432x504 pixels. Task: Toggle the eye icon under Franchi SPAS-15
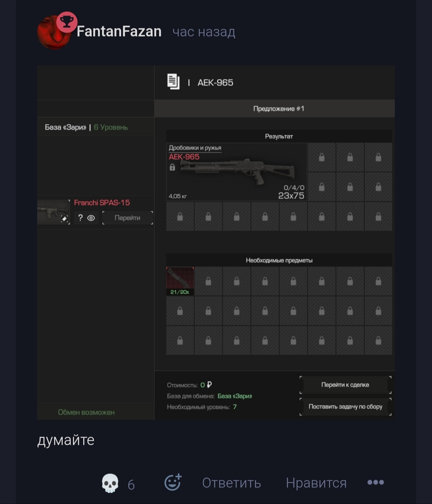[x=91, y=218]
